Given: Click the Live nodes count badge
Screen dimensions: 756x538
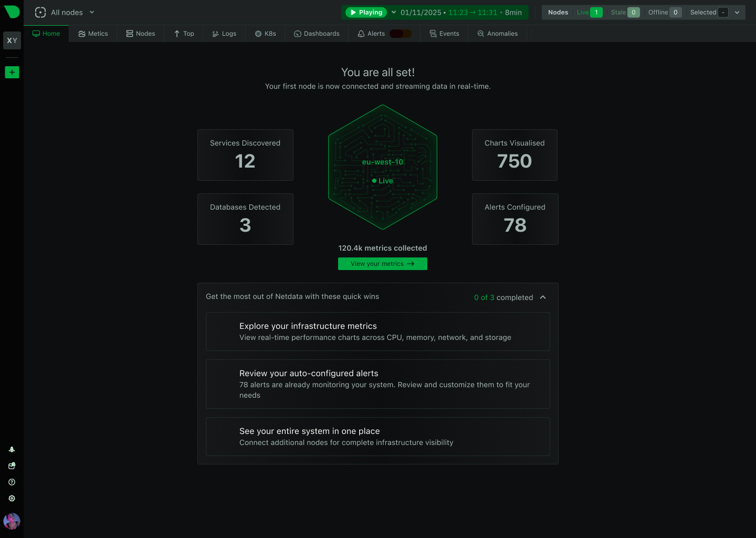Looking at the screenshot, I should click(596, 12).
